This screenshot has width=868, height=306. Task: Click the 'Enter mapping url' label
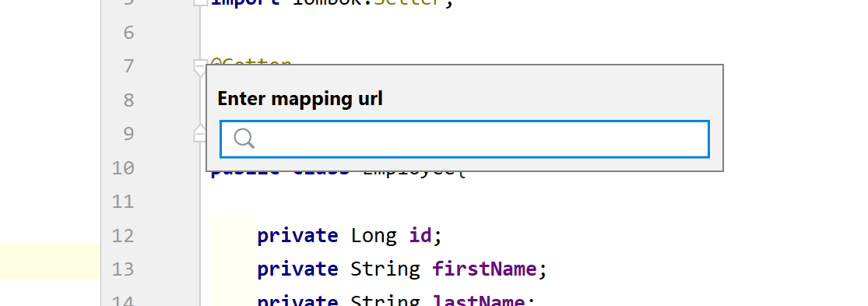(x=300, y=99)
